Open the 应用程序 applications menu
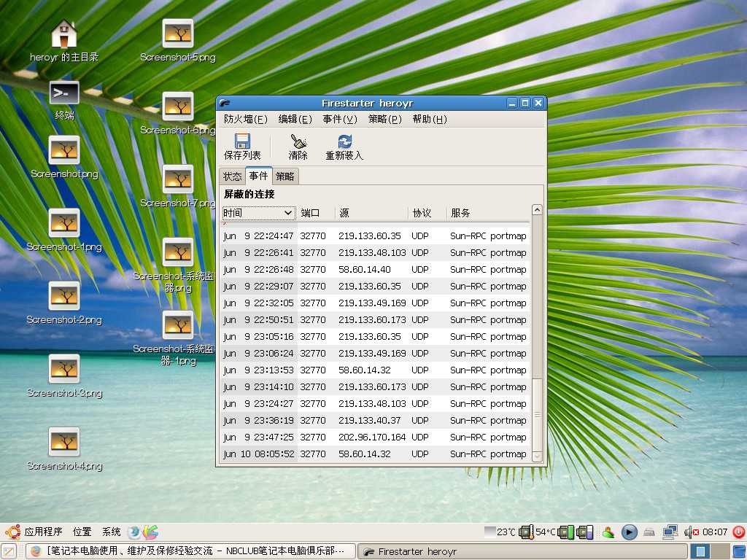Viewport: 747px width, 560px height. [x=42, y=532]
